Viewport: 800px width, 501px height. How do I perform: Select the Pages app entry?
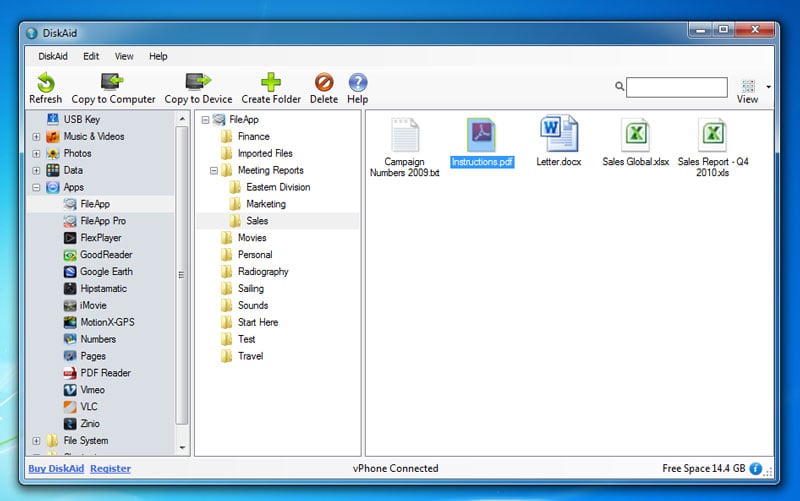tap(84, 356)
